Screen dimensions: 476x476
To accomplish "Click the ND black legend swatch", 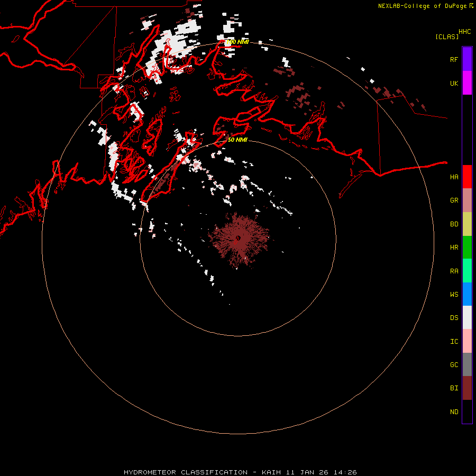I will [467, 411].
